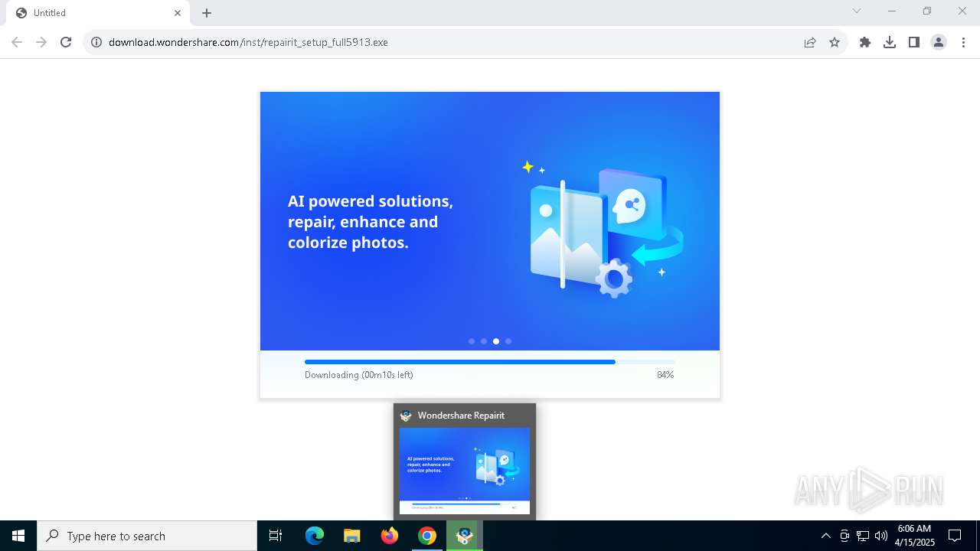Launch Firefox from taskbar
Screen dimensions: 980x551
(x=390, y=536)
